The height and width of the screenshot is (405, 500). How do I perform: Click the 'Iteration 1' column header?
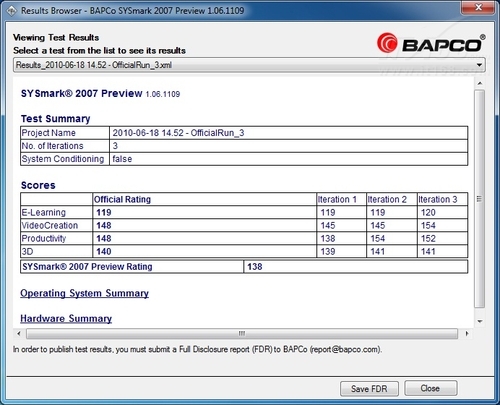[x=337, y=199]
